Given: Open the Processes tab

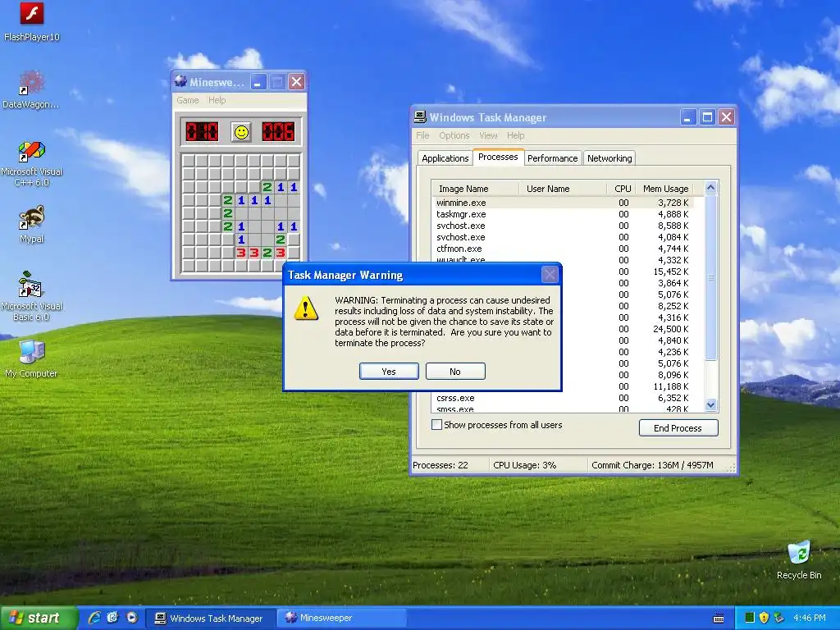Looking at the screenshot, I should coord(498,157).
